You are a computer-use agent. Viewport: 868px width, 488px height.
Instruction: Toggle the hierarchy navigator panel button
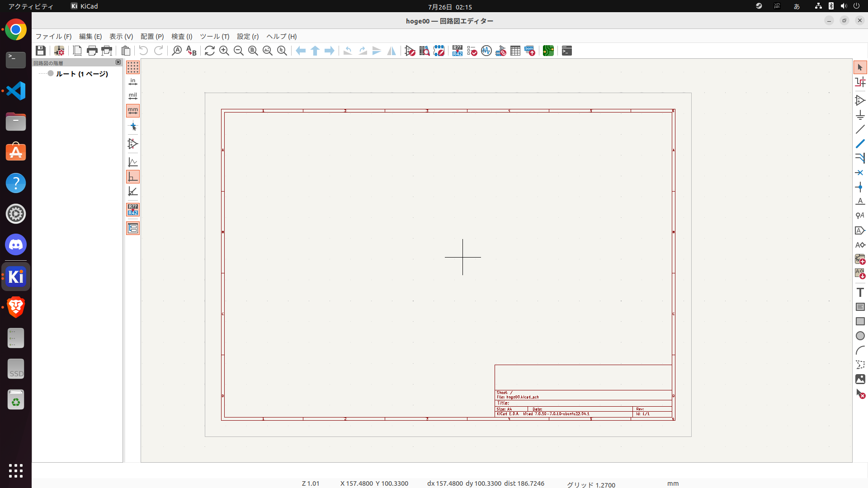click(x=133, y=228)
